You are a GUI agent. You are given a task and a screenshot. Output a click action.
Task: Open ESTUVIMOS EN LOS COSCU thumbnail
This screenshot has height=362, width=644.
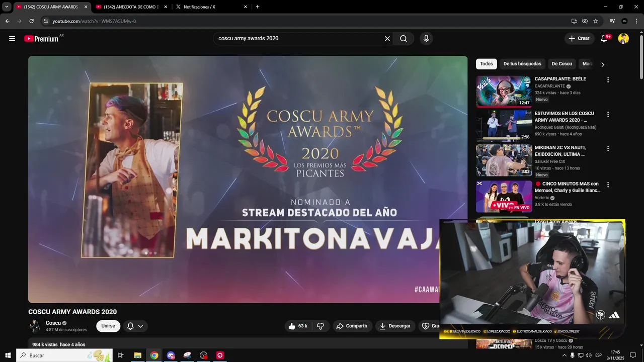[x=504, y=126]
